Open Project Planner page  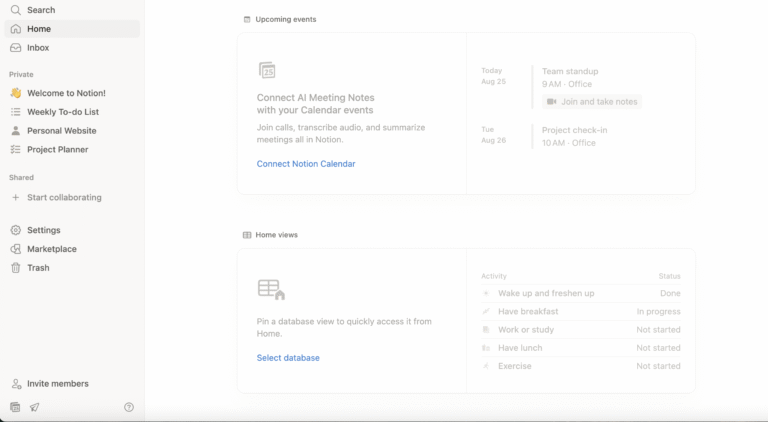pyautogui.click(x=72, y=149)
